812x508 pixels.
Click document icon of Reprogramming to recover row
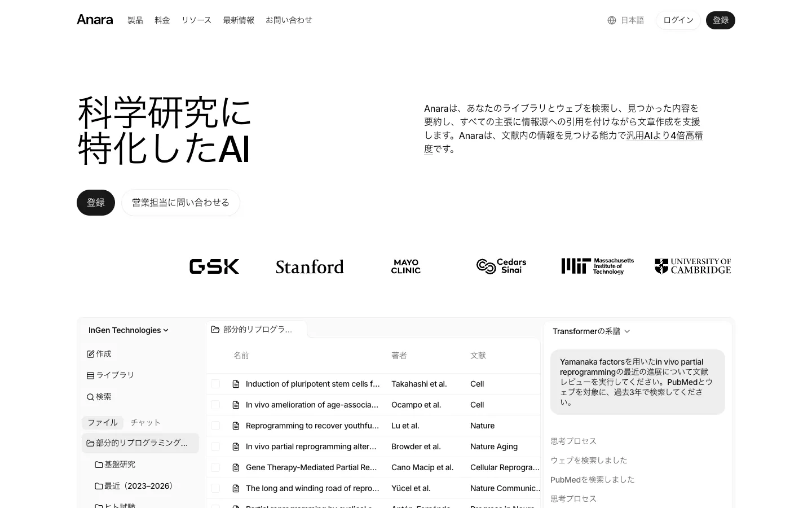click(x=236, y=426)
